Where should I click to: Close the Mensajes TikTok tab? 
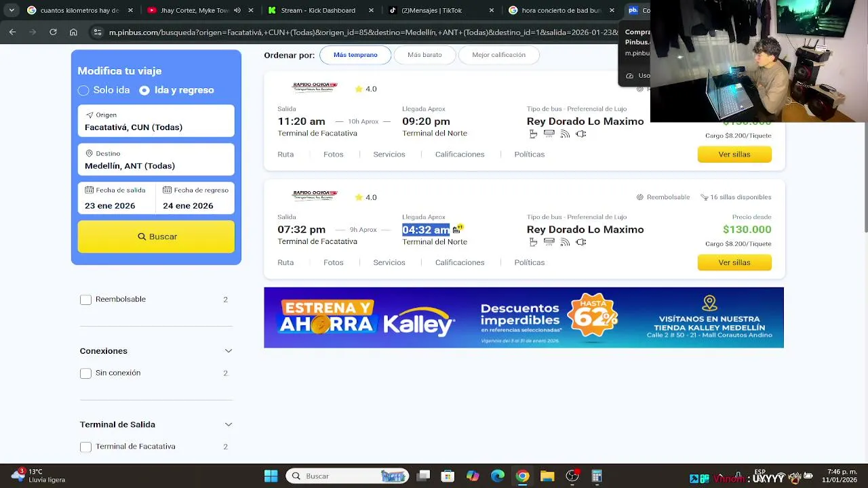tap(492, 10)
